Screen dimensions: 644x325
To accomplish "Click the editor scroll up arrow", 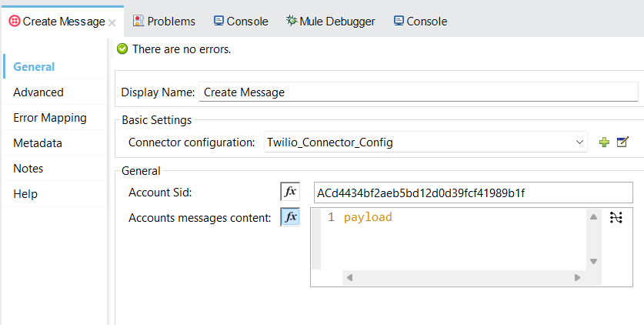I will pyautogui.click(x=593, y=217).
